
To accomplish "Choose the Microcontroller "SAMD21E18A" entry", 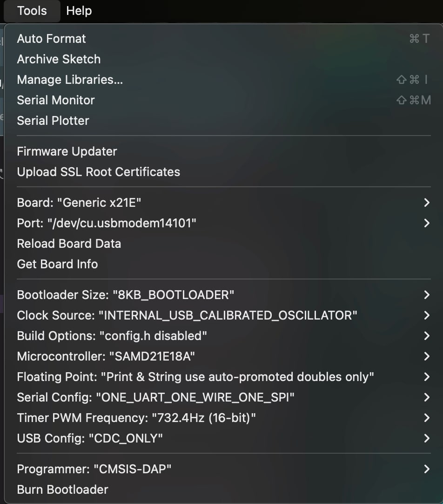I will tap(106, 356).
